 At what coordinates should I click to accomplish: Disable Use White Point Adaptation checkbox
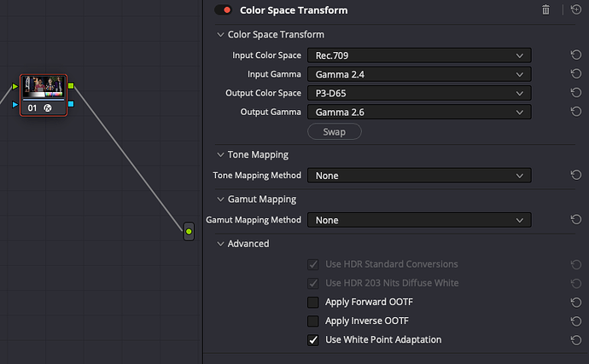pyautogui.click(x=313, y=340)
